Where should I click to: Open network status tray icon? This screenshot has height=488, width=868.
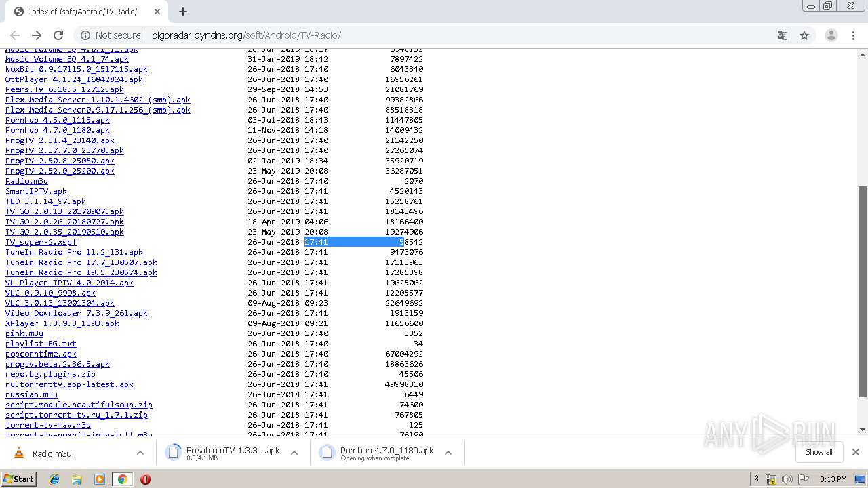point(771,479)
